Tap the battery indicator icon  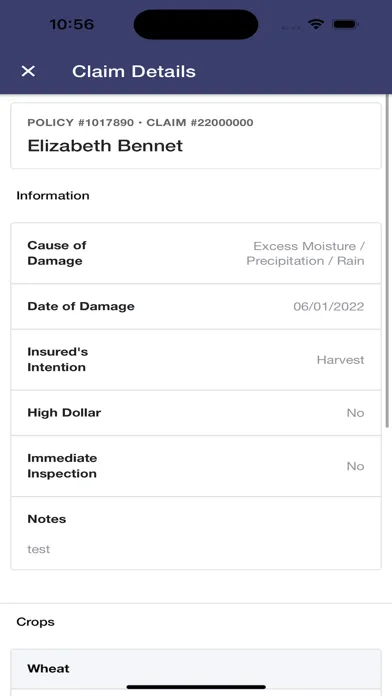[x=345, y=24]
